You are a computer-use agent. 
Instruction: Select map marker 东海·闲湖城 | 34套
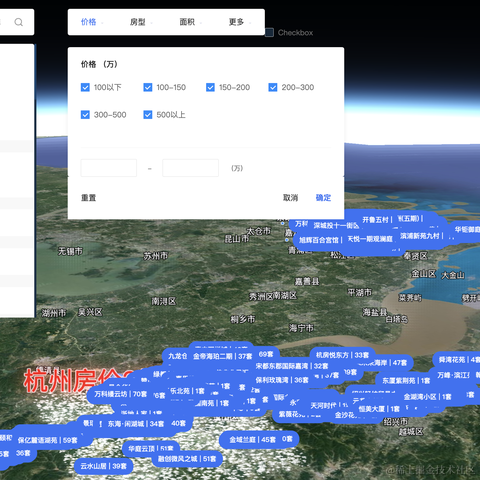click(x=136, y=424)
